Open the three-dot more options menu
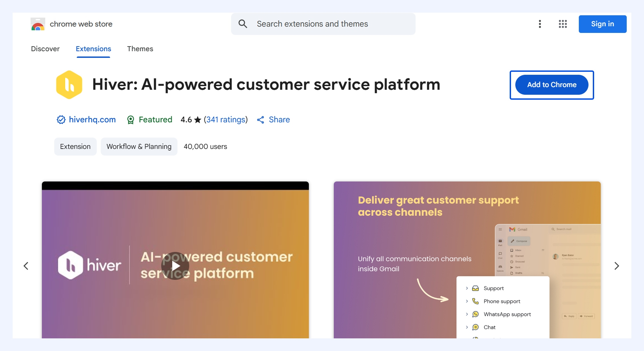 pyautogui.click(x=540, y=24)
